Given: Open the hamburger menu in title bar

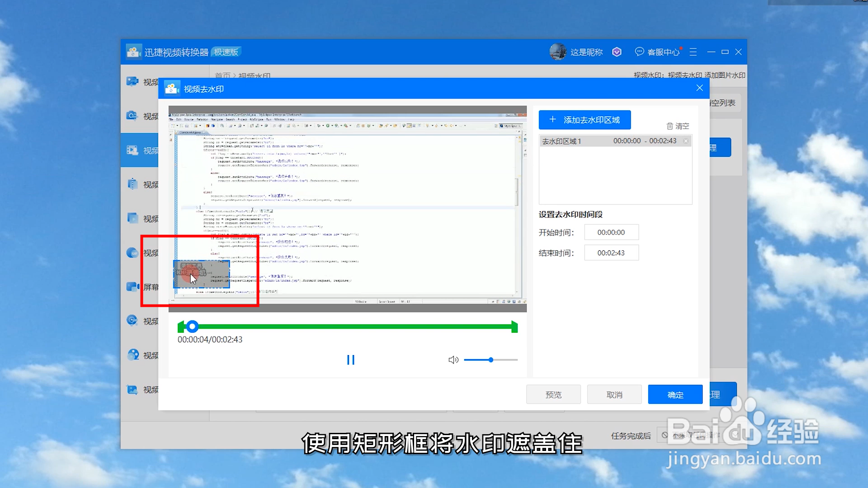Looking at the screenshot, I should pos(693,52).
